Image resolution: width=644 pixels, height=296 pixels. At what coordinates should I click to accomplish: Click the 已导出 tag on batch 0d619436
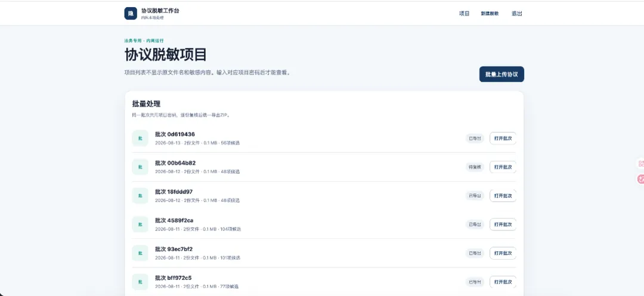(x=475, y=138)
